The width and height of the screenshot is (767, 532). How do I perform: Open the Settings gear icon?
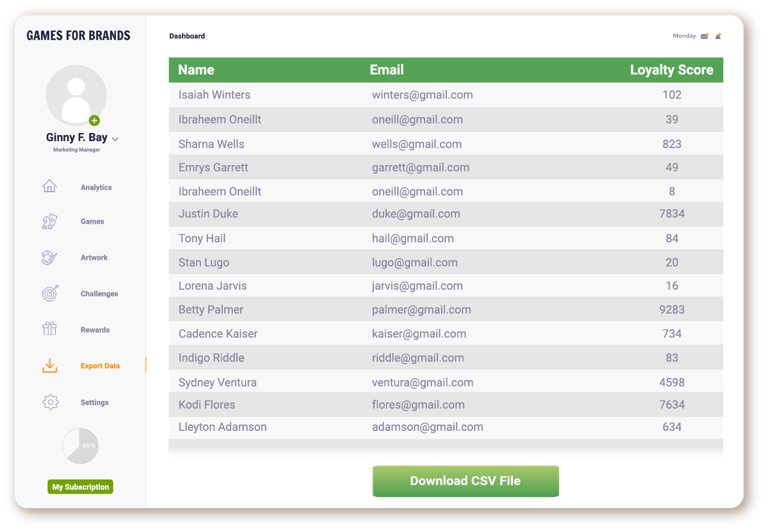(x=51, y=402)
